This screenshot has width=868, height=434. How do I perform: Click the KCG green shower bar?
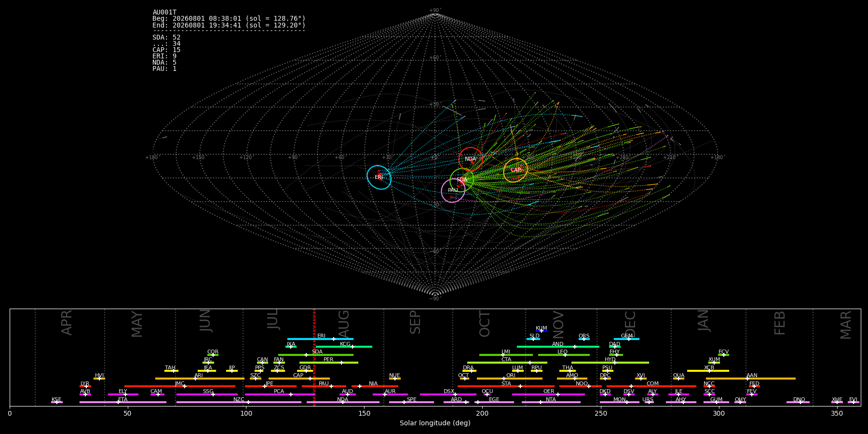(344, 347)
